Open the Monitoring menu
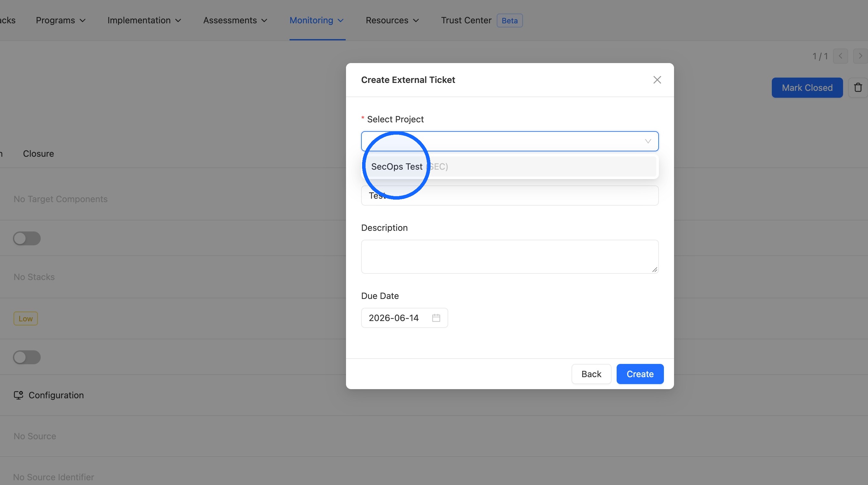This screenshot has height=485, width=868. click(317, 20)
